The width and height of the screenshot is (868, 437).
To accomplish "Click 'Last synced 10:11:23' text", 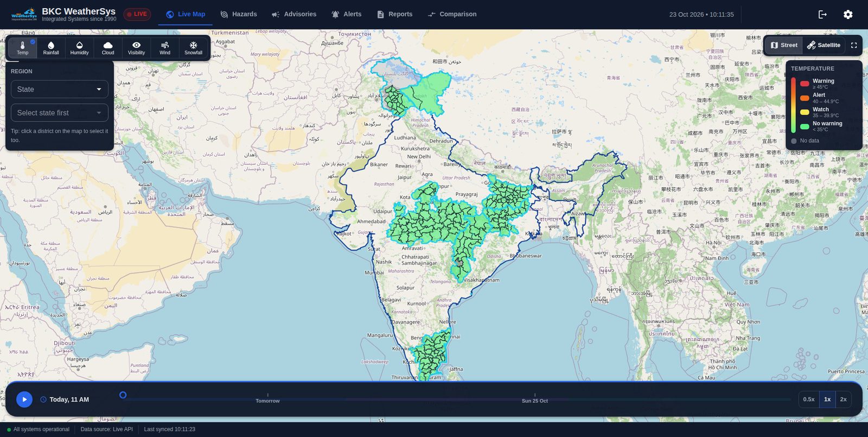I will click(169, 429).
